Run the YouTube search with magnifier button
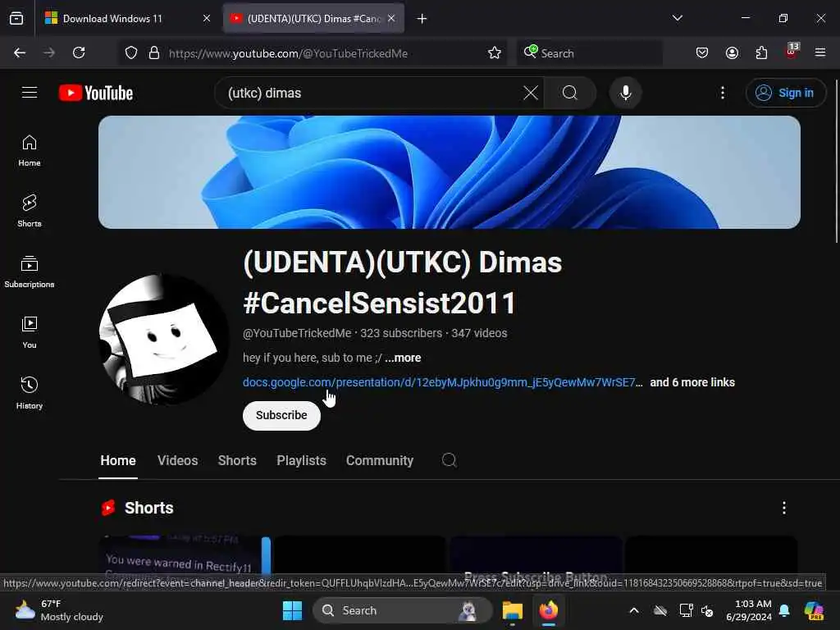840x630 pixels. (x=570, y=93)
